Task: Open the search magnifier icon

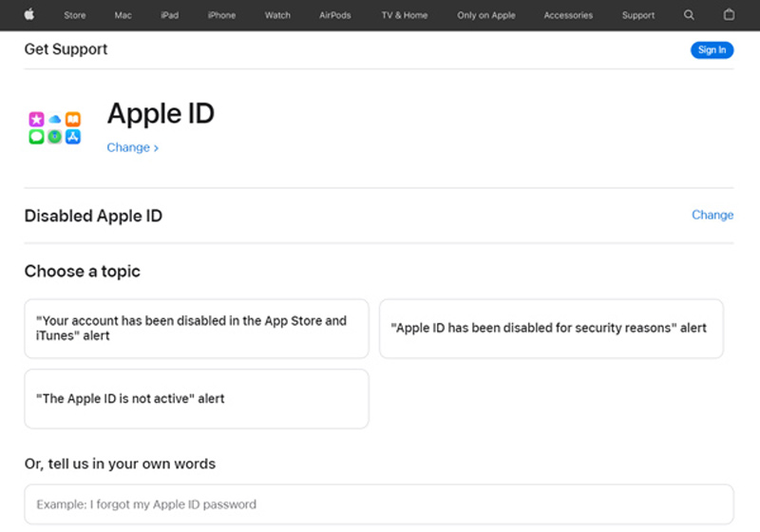Action: tap(689, 15)
